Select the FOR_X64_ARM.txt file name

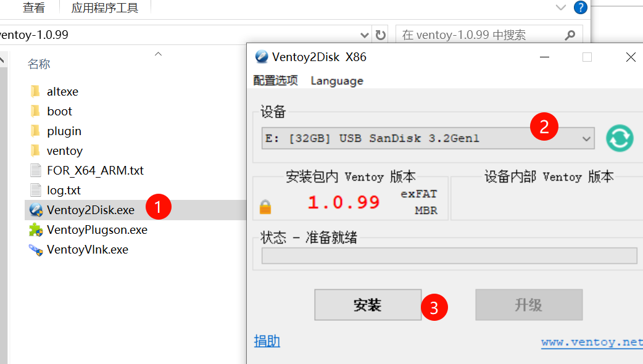tap(95, 170)
